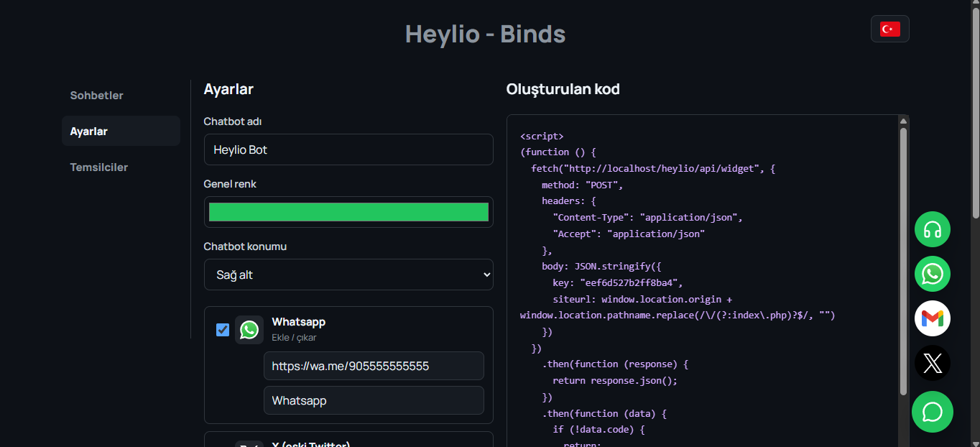Click the WhatsApp logo in settings card
980x447 pixels.
coord(249,330)
